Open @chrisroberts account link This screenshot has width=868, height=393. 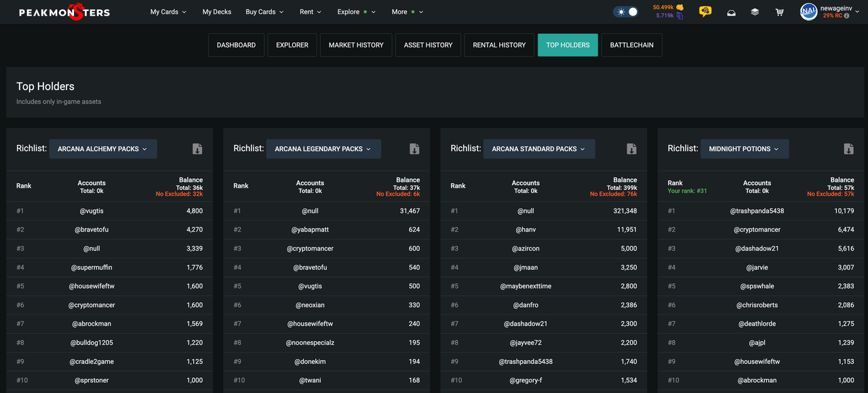[x=757, y=306]
